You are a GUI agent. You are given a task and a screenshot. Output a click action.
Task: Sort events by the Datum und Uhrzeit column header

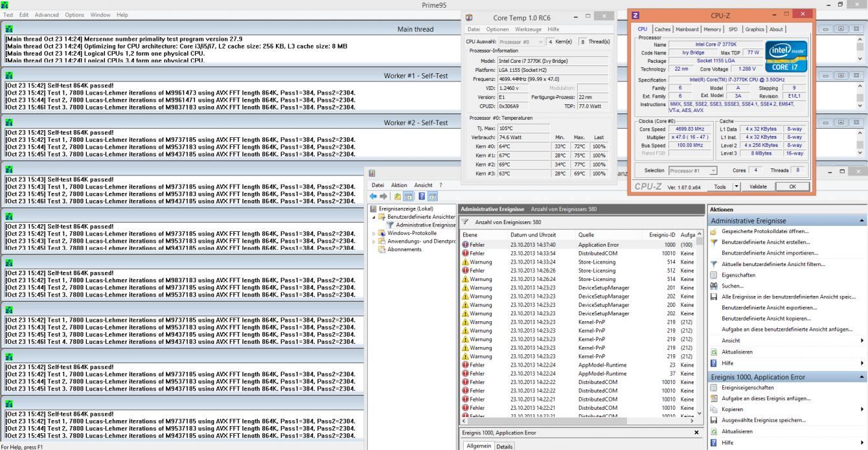[x=542, y=234]
